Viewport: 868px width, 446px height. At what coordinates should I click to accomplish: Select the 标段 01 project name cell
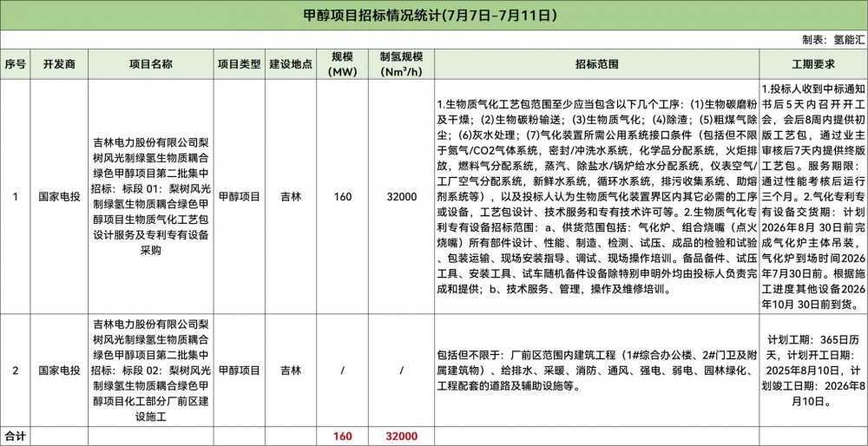click(150, 197)
